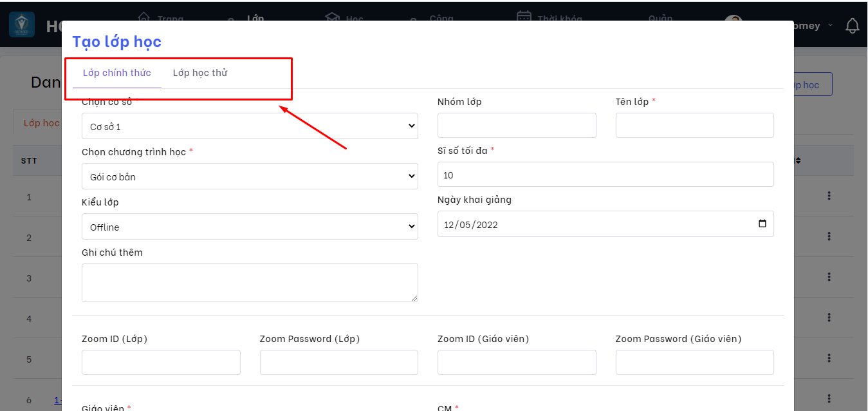Switch to the Lớp học thử tab
868x411 pixels.
click(200, 73)
